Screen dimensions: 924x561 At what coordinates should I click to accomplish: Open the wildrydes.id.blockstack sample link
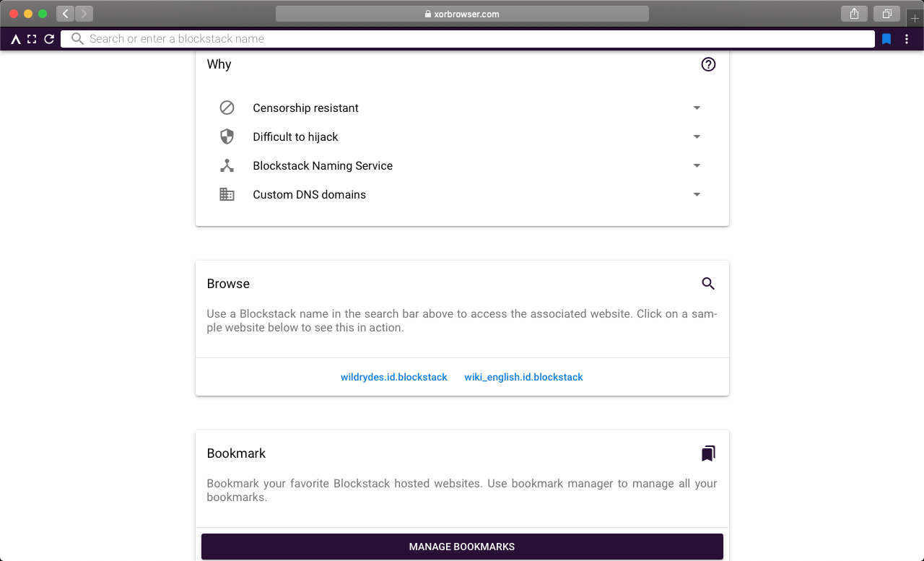click(x=394, y=377)
